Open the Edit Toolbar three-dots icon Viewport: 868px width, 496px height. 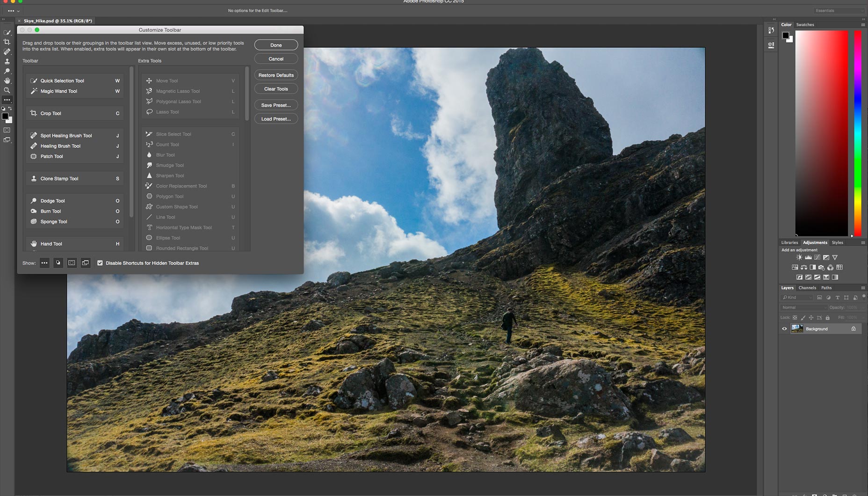click(7, 100)
